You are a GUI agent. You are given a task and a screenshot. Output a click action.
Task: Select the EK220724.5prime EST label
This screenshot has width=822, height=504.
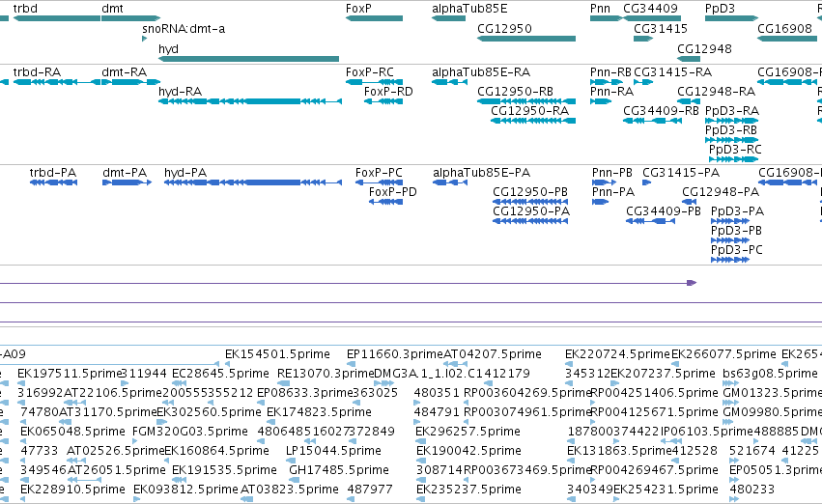click(x=618, y=354)
